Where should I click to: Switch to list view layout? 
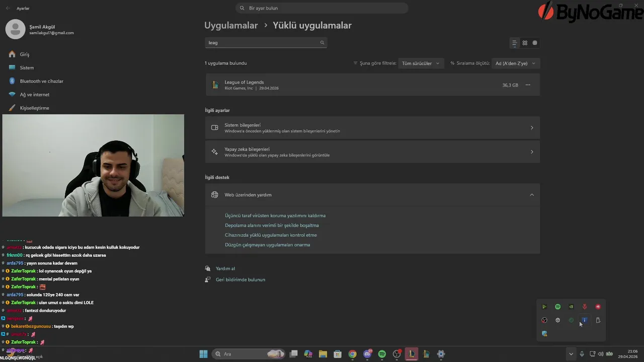pyautogui.click(x=514, y=43)
